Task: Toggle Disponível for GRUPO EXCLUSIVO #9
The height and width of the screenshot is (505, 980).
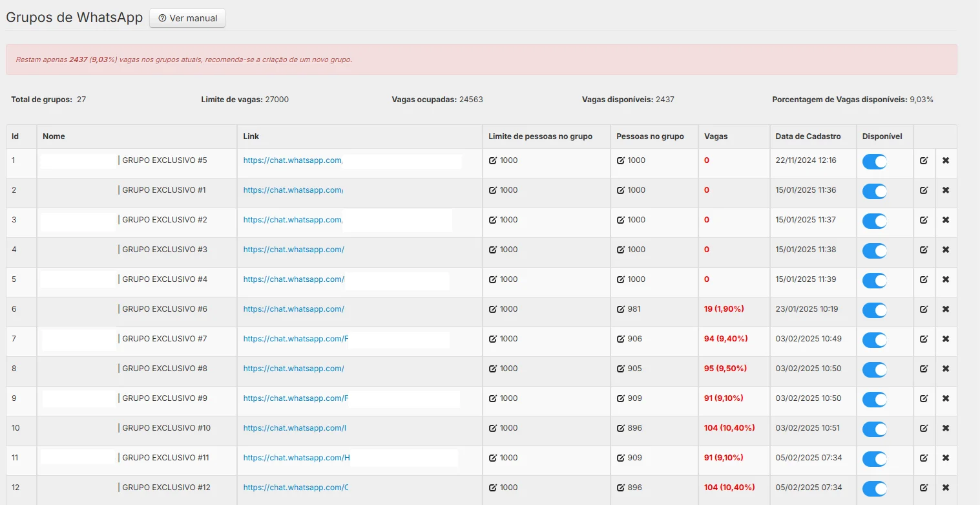Action: 875,400
